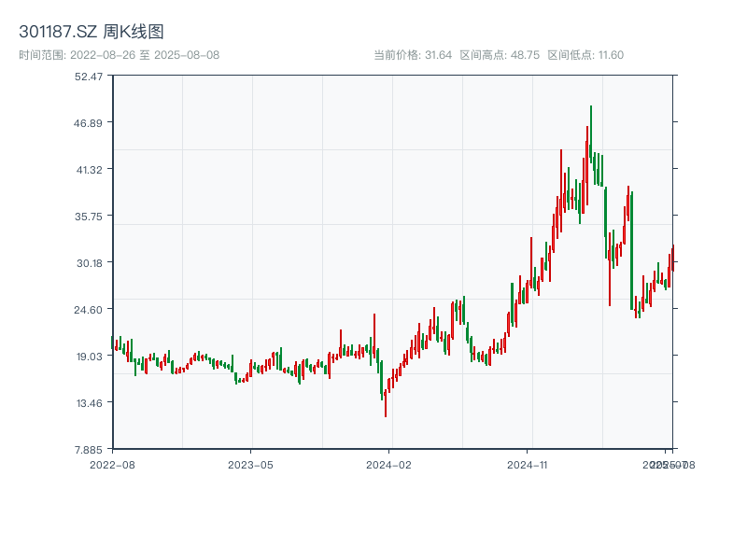Click the y-axis label 46.89
Image resolution: width=747 pixels, height=560 pixels.
pyautogui.click(x=88, y=123)
